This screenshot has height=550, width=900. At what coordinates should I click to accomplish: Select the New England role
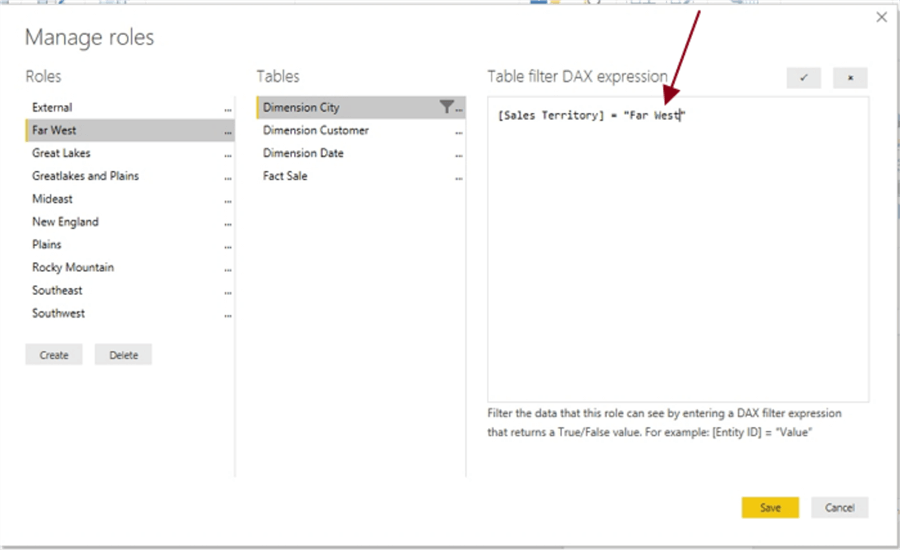click(x=65, y=222)
